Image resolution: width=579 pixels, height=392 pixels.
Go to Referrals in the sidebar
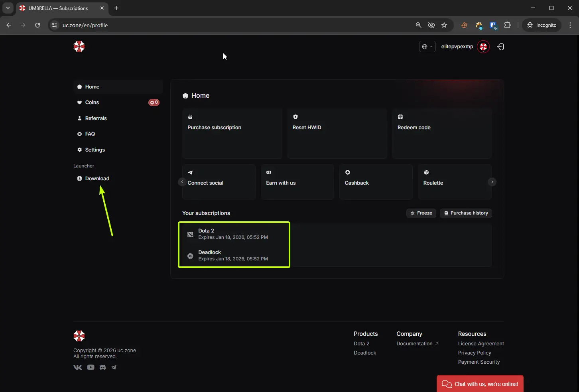pyautogui.click(x=118, y=118)
